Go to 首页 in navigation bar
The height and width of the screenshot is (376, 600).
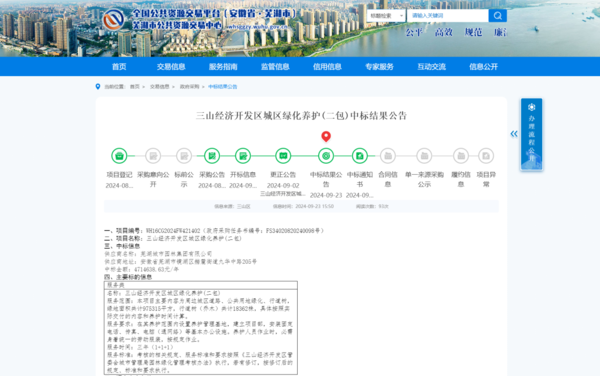(119, 67)
